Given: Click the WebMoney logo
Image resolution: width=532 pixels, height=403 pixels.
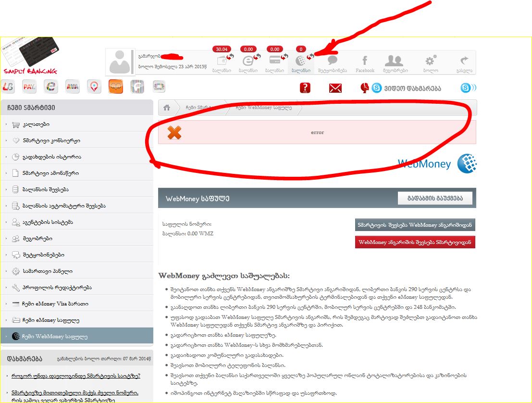Looking at the screenshot, I should tap(437, 163).
